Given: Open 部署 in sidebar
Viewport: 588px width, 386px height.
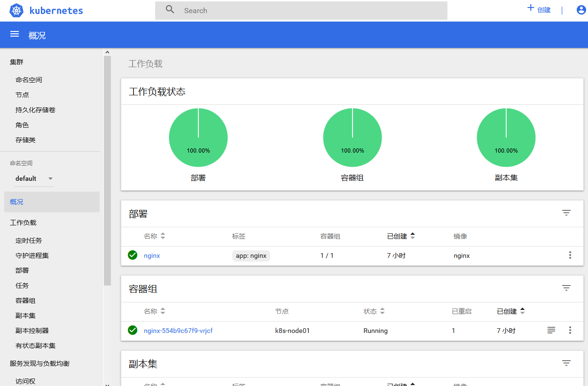Looking at the screenshot, I should coord(22,270).
